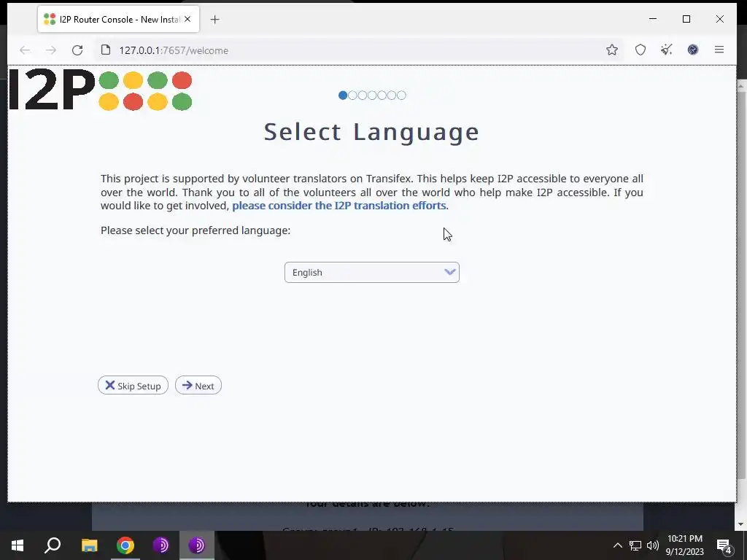Launch Chrome from the taskbar
The image size is (747, 560).
pos(125,545)
